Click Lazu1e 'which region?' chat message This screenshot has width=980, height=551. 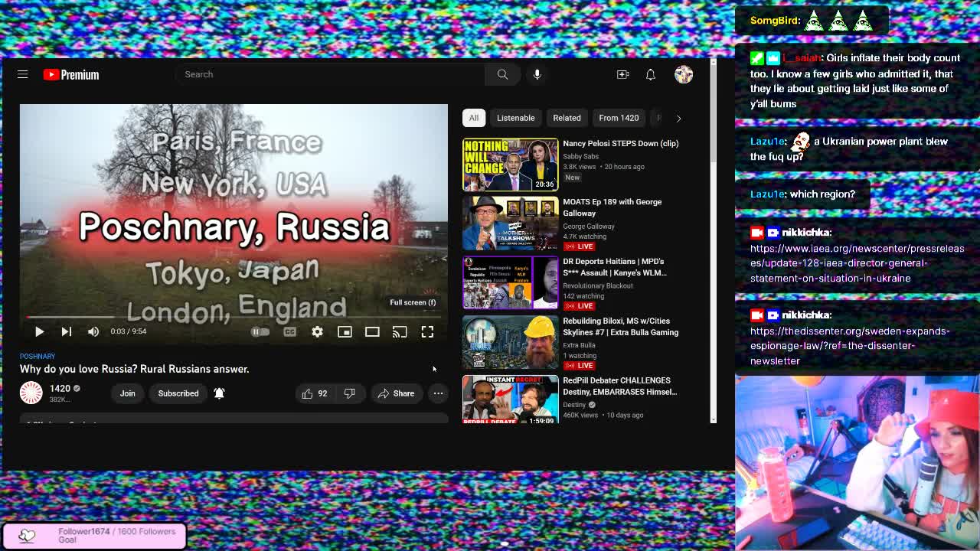point(802,194)
